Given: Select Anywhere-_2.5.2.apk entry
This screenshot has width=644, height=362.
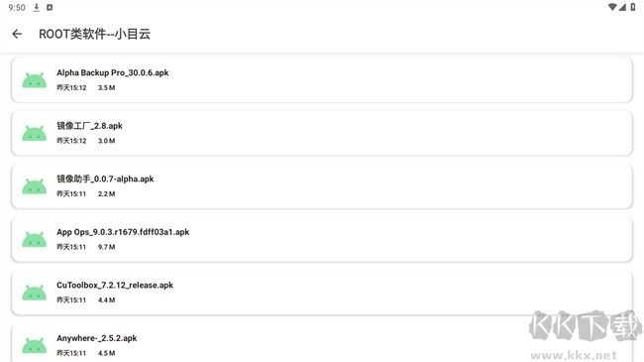Looking at the screenshot, I should (322, 343).
